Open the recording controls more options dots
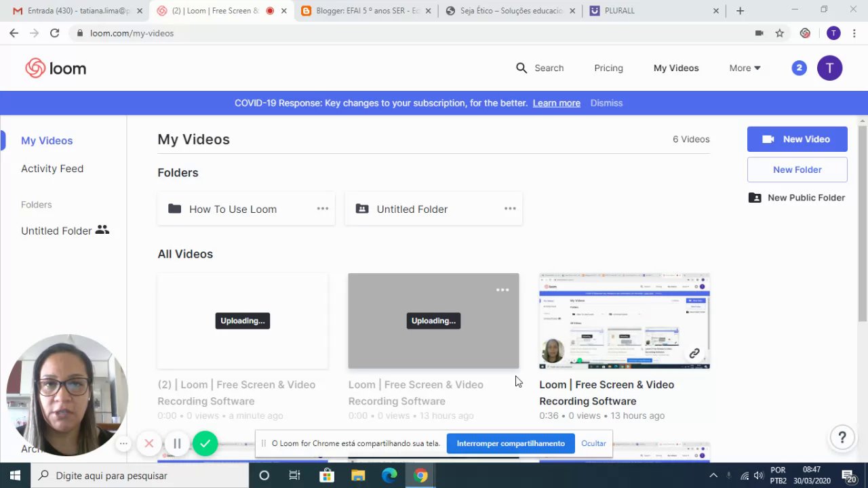Viewport: 868px width, 488px height. point(123,444)
